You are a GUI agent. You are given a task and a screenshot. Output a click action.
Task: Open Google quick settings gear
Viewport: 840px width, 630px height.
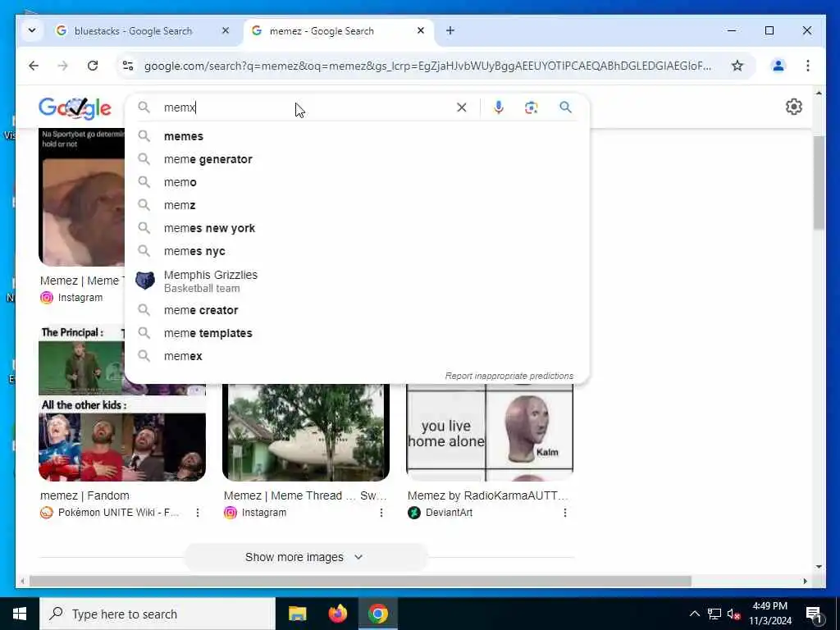point(794,107)
